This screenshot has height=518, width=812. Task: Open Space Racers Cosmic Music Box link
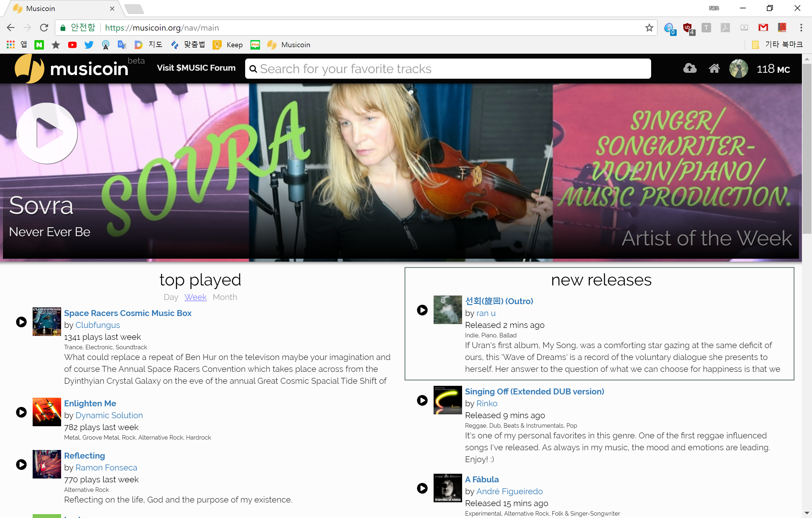click(x=127, y=313)
